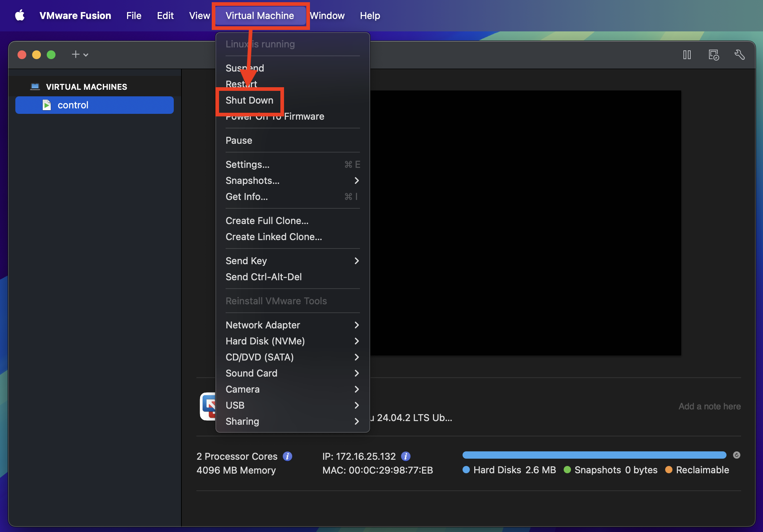
Task: Click the Add a note here field
Action: point(709,406)
